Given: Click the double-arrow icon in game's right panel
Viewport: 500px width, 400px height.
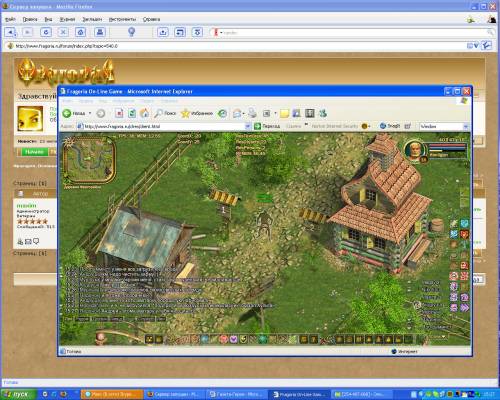Looking at the screenshot, I should pyautogui.click(x=464, y=307).
